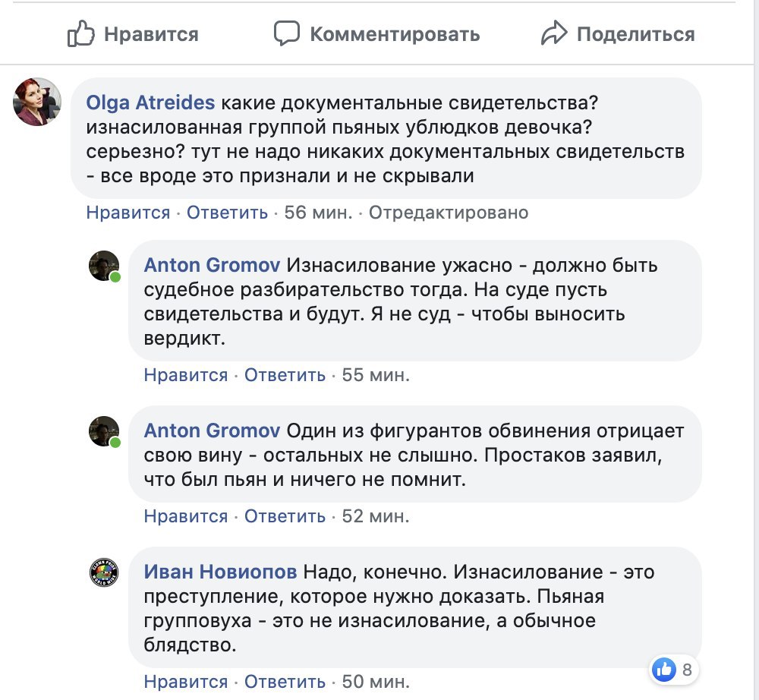Open Иван Новиопов's round profile avatar
This screenshot has height=700, width=759.
pos(104,572)
